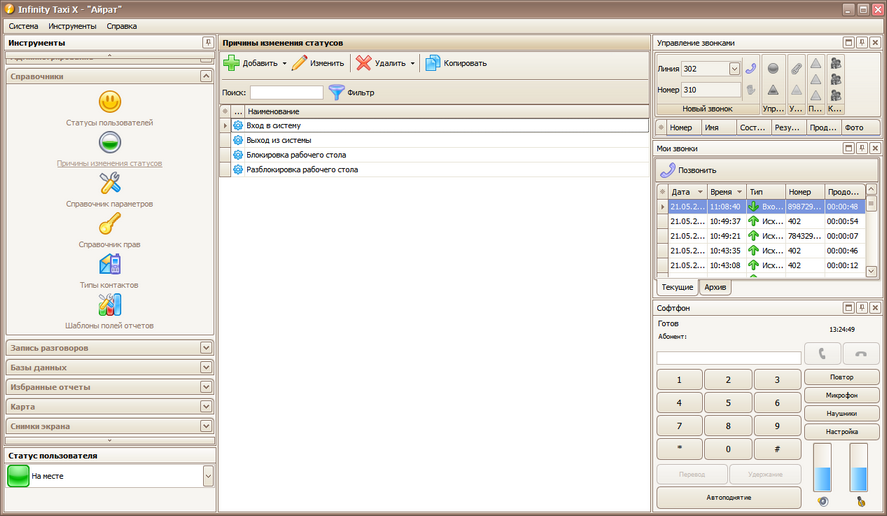Image resolution: width=887 pixels, height=516 pixels.
Task: Open the Шаблоны полей отчетов icon
Action: [x=110, y=305]
